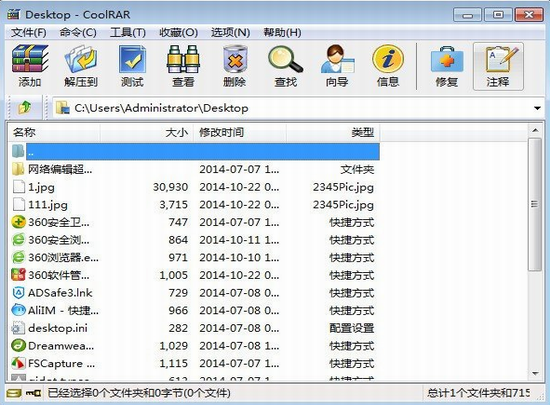
Task: Click the 测试 (Test) toolbar icon
Action: click(x=132, y=66)
